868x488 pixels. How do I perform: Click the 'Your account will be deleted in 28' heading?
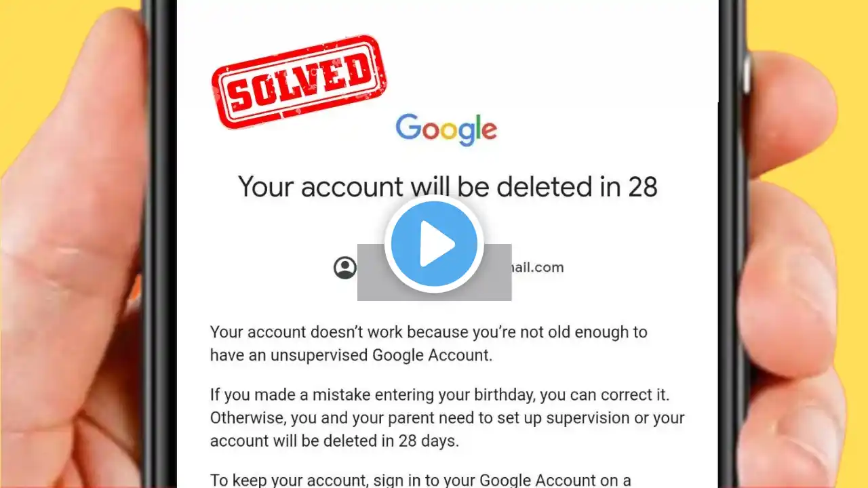pyautogui.click(x=448, y=187)
